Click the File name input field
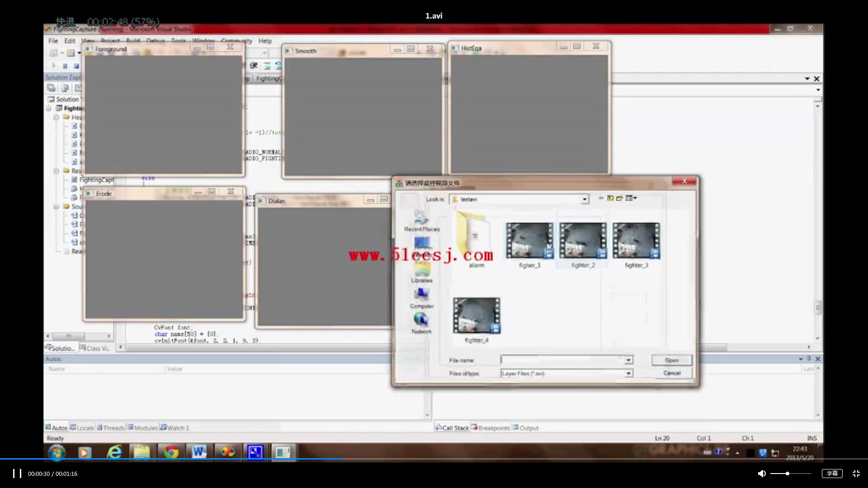Screen dimensions: 868x488 point(562,360)
